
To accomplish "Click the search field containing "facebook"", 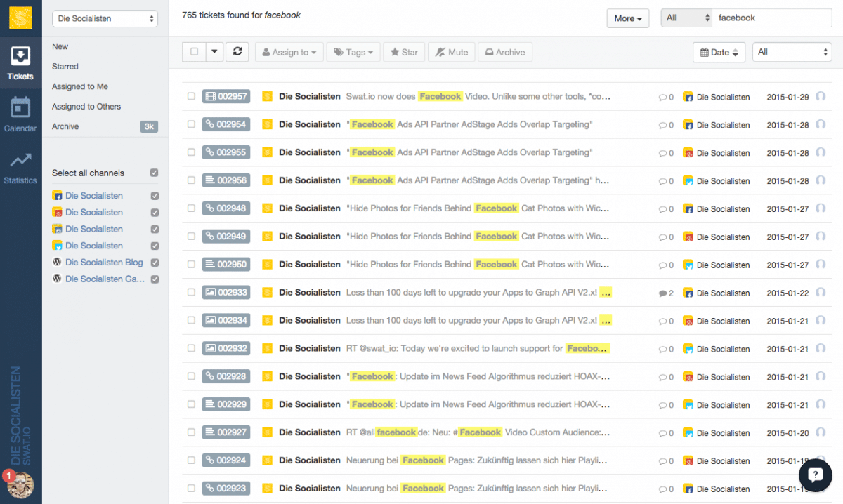I will pos(772,18).
